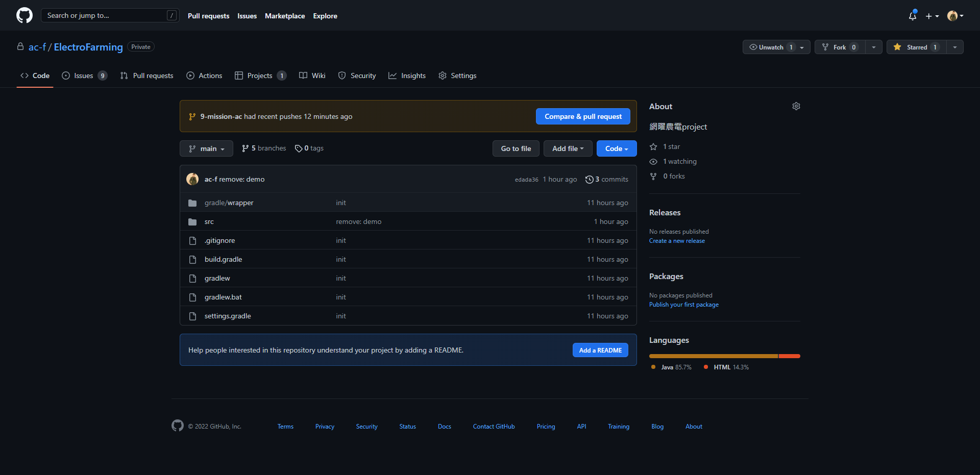This screenshot has height=475, width=980.
Task: Open the 5 branches link
Action: click(264, 148)
